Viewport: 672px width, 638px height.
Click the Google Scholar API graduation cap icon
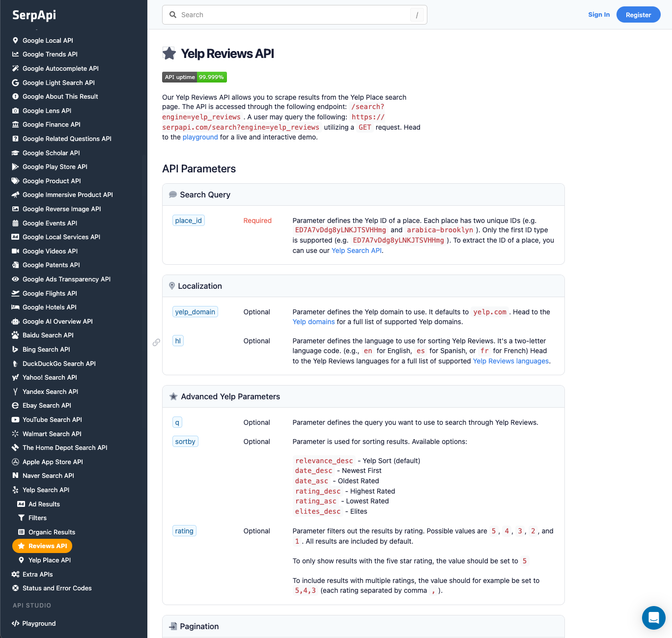coord(15,153)
